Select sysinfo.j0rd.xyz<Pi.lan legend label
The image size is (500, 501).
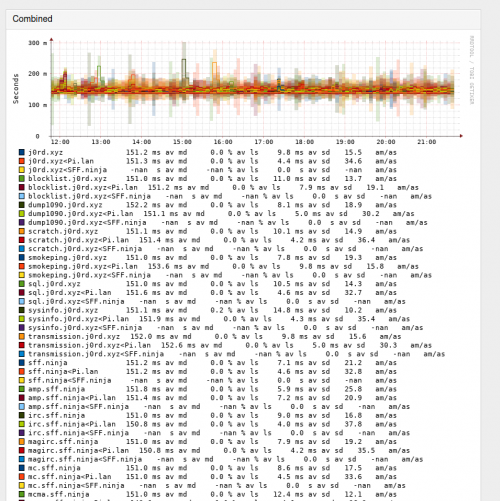[x=78, y=319]
